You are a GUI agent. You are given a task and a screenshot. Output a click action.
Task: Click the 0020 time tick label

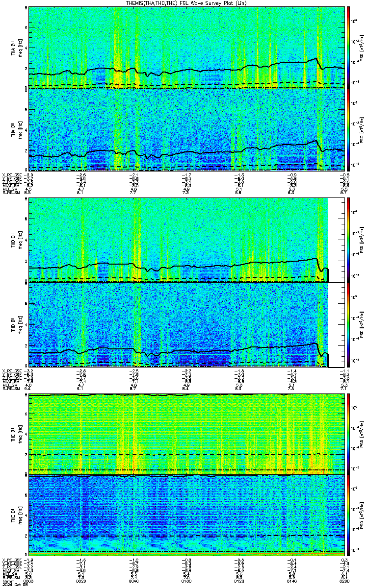point(81,581)
